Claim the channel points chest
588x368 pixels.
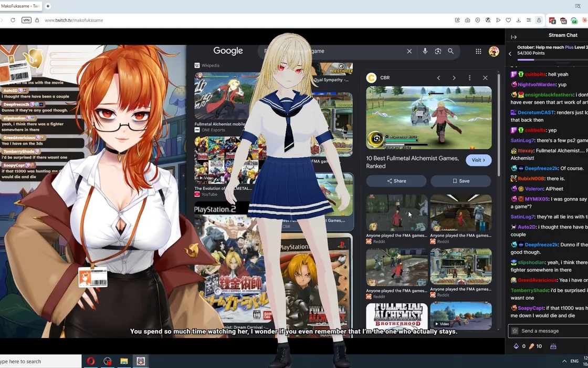point(553,346)
